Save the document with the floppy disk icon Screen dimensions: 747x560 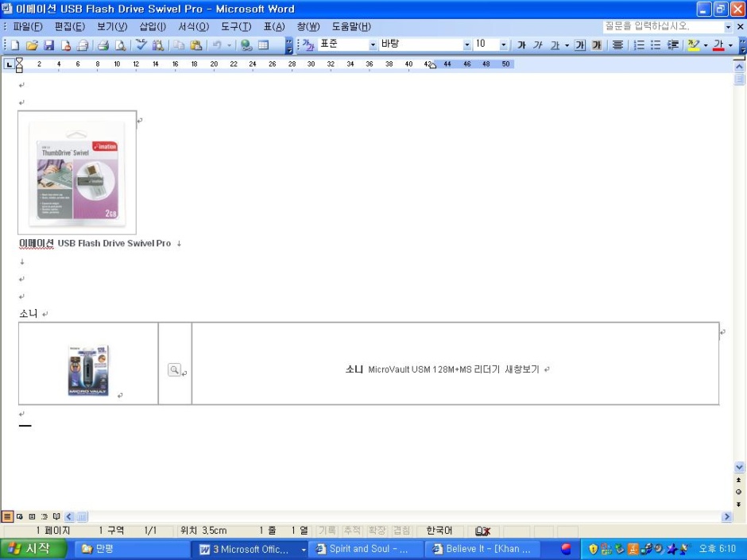pos(48,45)
